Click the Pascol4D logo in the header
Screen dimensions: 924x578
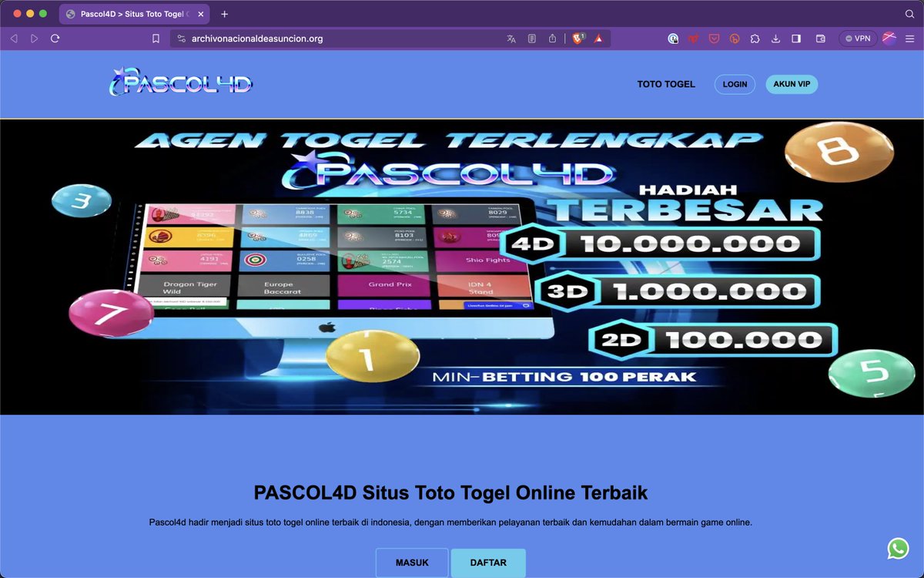pyautogui.click(x=181, y=82)
